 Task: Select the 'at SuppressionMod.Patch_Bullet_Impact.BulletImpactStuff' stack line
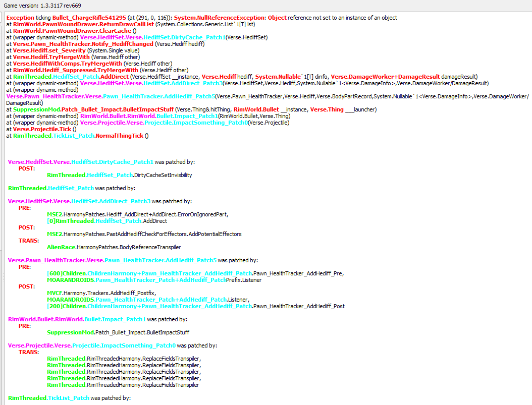[x=191, y=109]
